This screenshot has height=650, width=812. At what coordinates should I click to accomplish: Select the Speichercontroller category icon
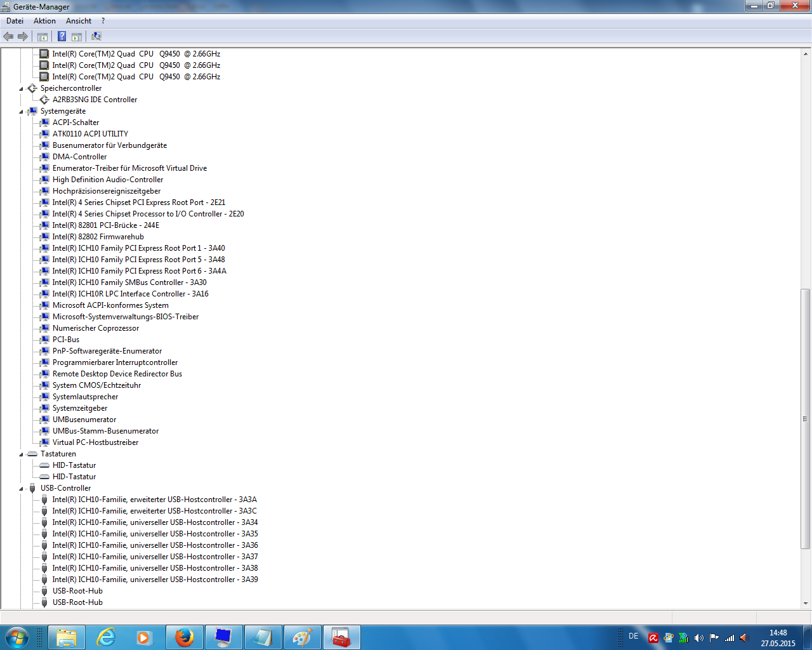(x=32, y=88)
